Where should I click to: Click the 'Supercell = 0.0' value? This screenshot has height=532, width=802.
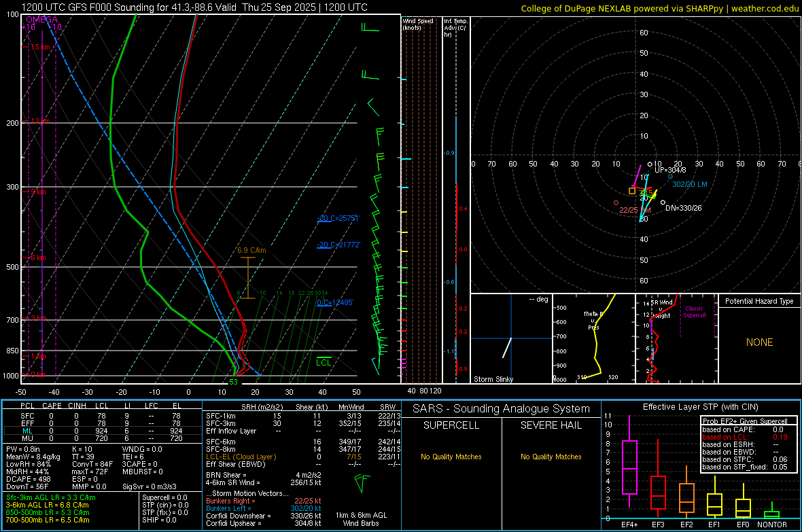(164, 497)
